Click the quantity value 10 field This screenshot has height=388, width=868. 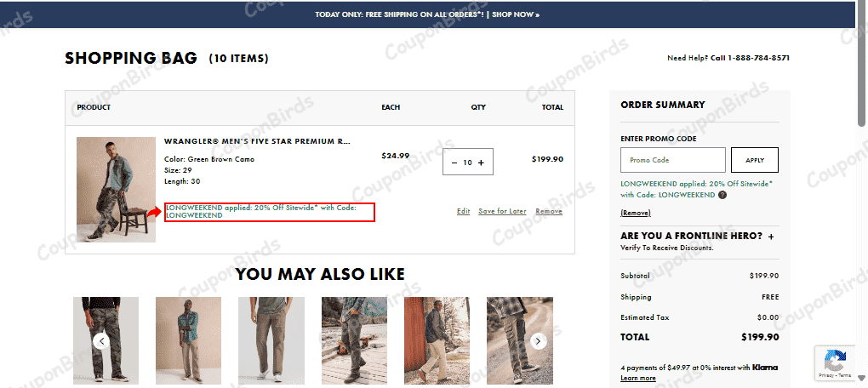[x=468, y=163]
